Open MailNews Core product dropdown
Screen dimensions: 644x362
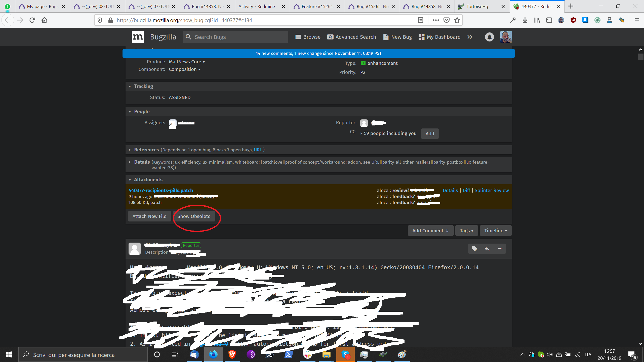coord(187,62)
